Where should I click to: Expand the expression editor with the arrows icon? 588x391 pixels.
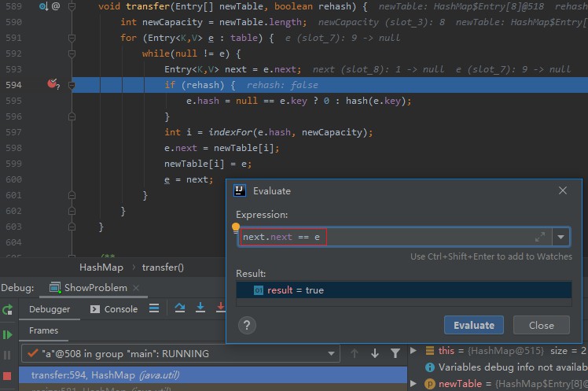(540, 237)
